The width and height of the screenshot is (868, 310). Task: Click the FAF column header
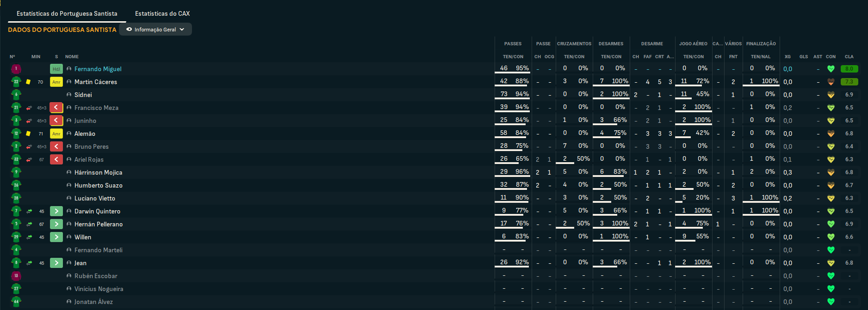click(x=647, y=57)
